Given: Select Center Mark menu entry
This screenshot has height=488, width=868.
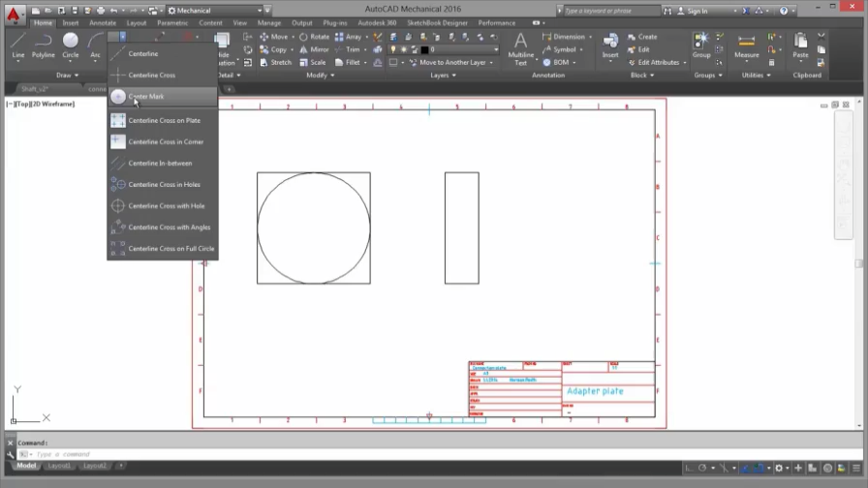Looking at the screenshot, I should (x=163, y=96).
